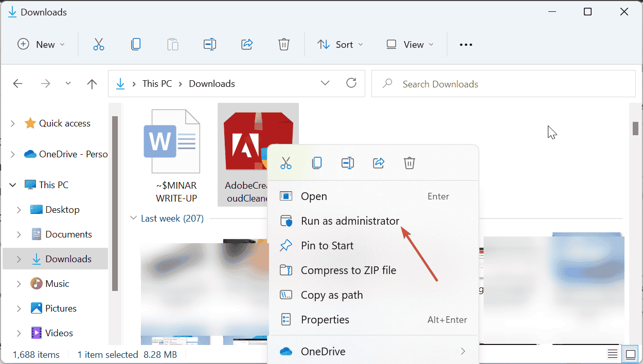Cut the selected file using toolbar scissors icon
The height and width of the screenshot is (364, 643).
pyautogui.click(x=99, y=44)
